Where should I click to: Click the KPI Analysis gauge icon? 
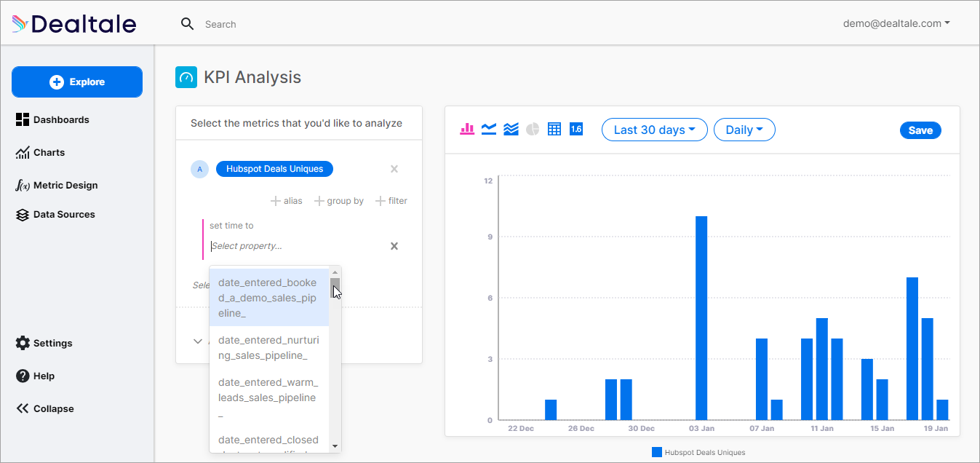[x=186, y=77]
